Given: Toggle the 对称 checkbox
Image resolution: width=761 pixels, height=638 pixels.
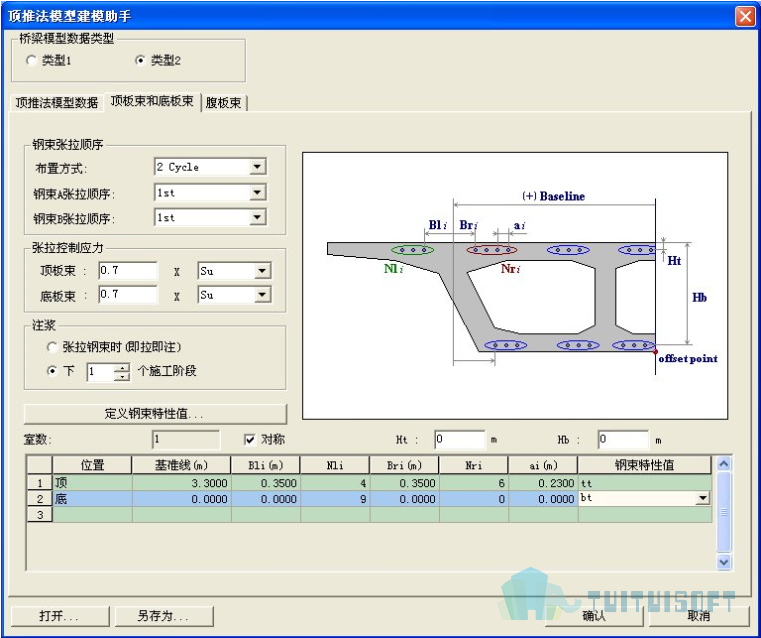Looking at the screenshot, I should tap(249, 440).
